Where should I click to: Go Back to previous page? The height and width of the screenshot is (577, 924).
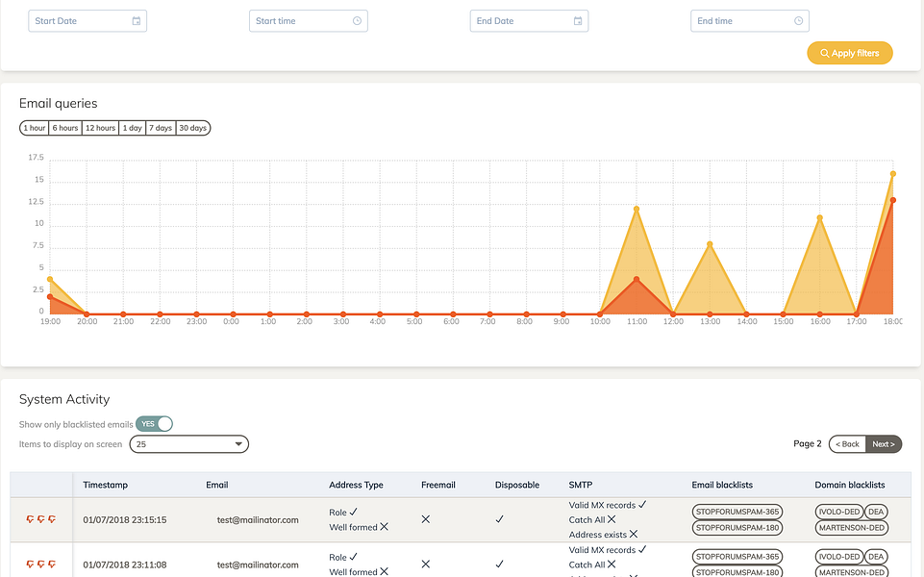847,444
